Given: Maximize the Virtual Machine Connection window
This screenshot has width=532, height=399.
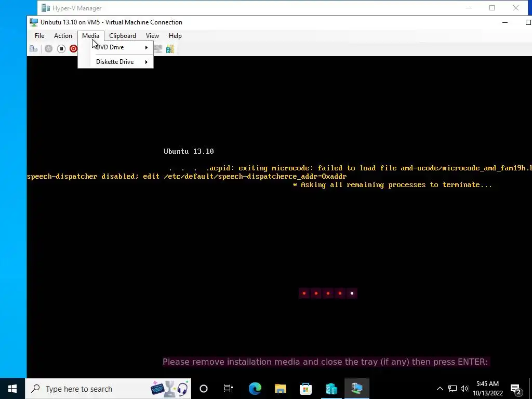Looking at the screenshot, I should [528, 22].
